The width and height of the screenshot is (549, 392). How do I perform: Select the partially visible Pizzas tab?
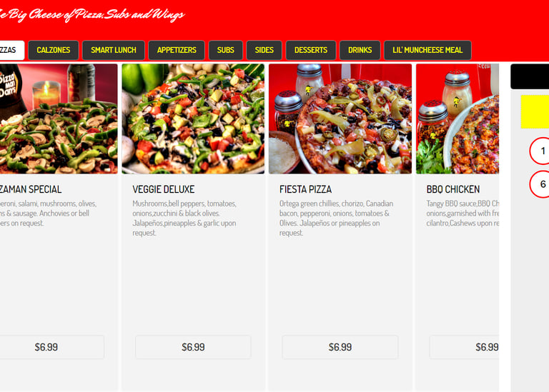pos(11,51)
